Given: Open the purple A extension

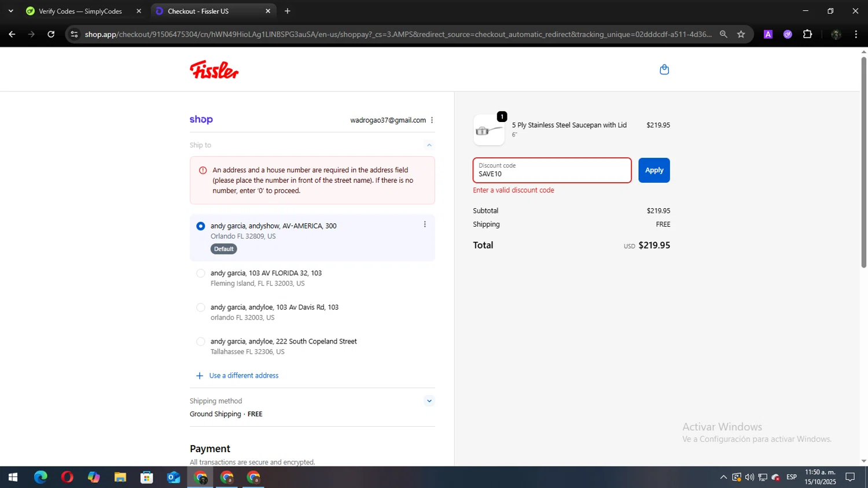Looking at the screenshot, I should click(768, 34).
